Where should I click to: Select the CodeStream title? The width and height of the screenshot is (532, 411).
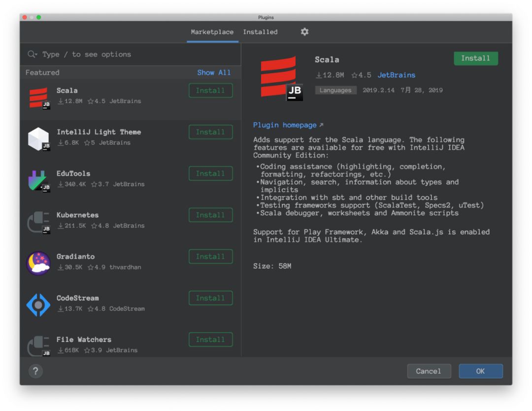77,298
